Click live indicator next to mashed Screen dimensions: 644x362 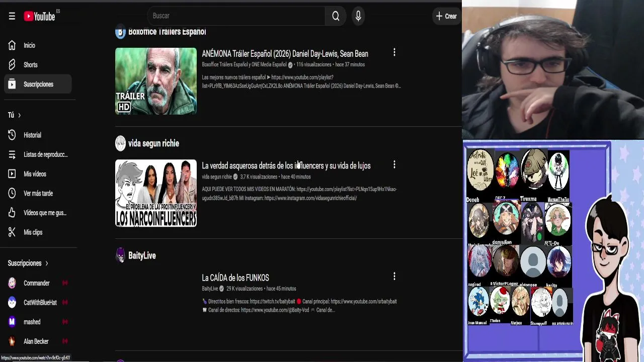pos(65,322)
